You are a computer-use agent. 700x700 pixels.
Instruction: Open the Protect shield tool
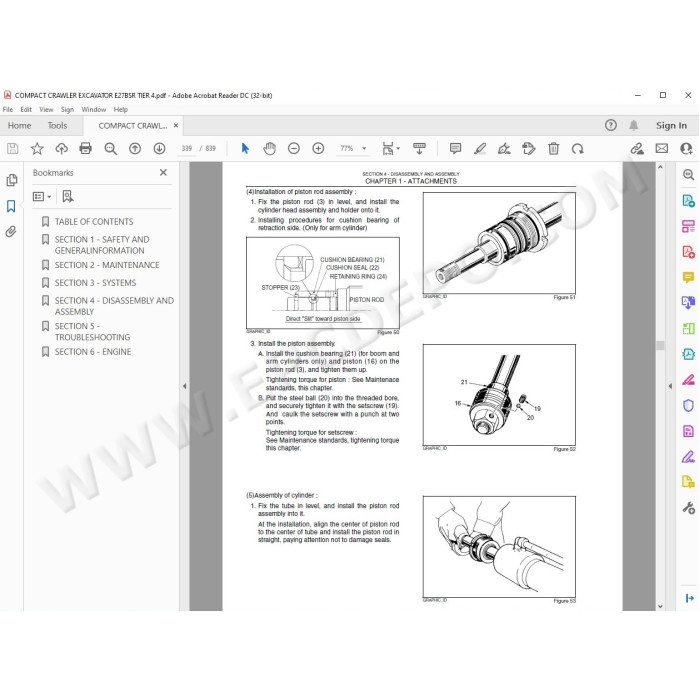point(688,405)
